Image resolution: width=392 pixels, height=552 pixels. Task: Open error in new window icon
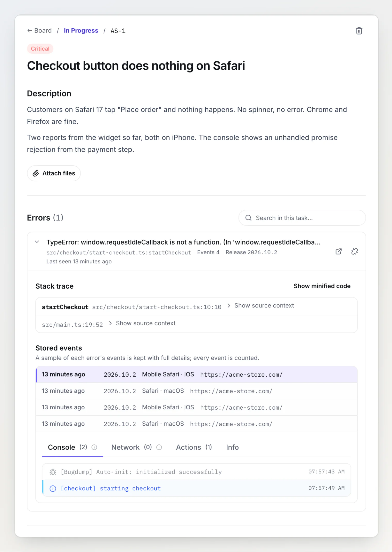pos(339,251)
